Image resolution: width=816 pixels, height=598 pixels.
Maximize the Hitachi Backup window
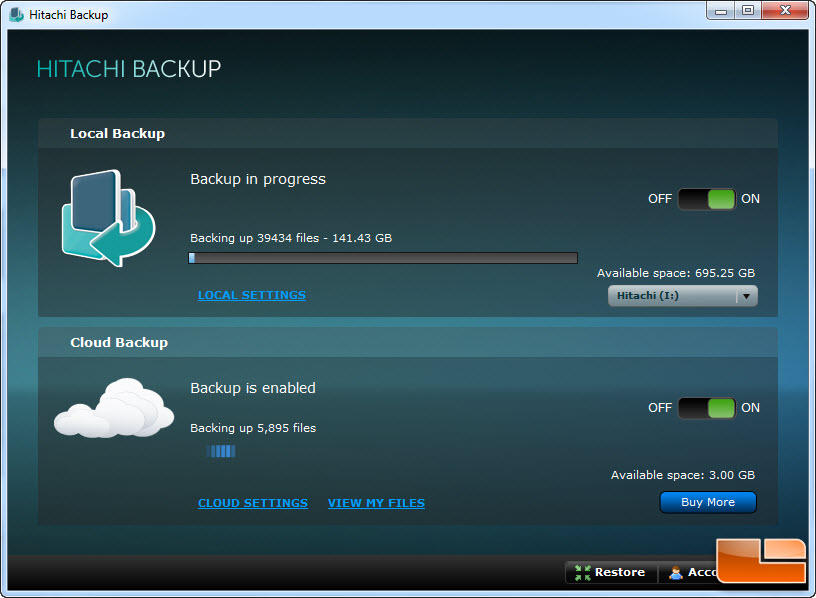(x=748, y=11)
